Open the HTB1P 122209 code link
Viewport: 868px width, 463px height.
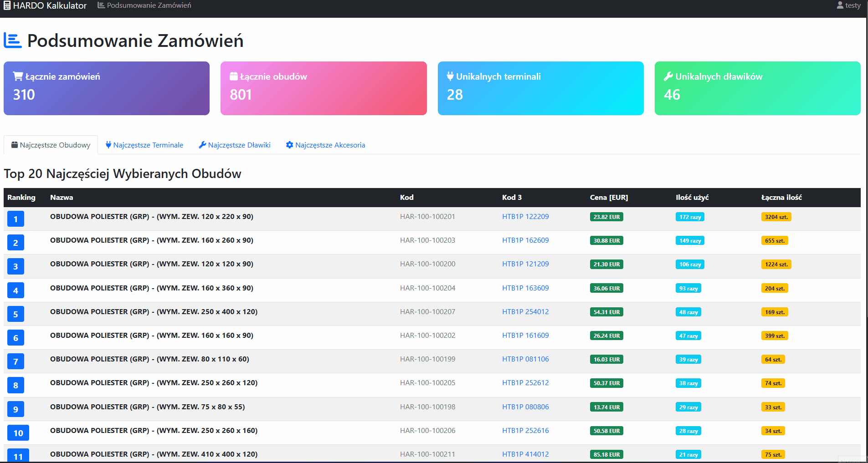pyautogui.click(x=525, y=217)
